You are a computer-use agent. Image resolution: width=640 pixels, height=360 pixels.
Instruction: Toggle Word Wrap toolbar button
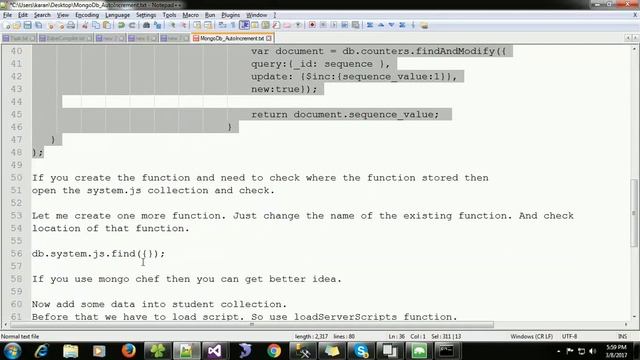click(x=222, y=25)
